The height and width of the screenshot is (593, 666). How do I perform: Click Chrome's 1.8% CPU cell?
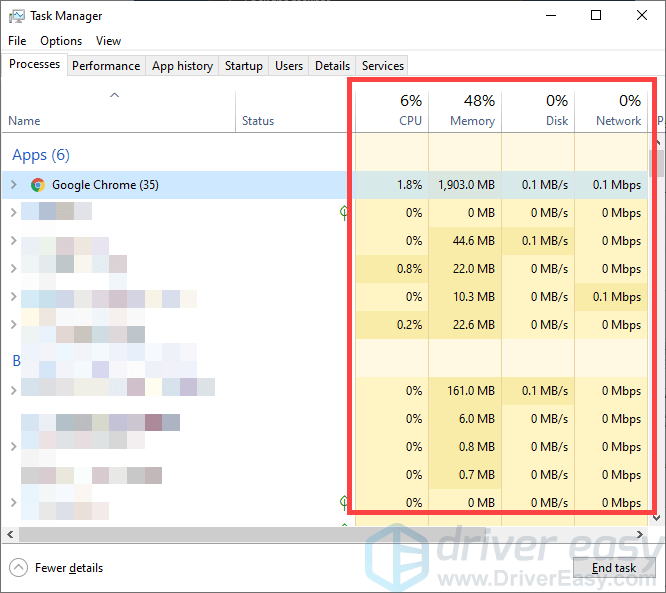392,185
